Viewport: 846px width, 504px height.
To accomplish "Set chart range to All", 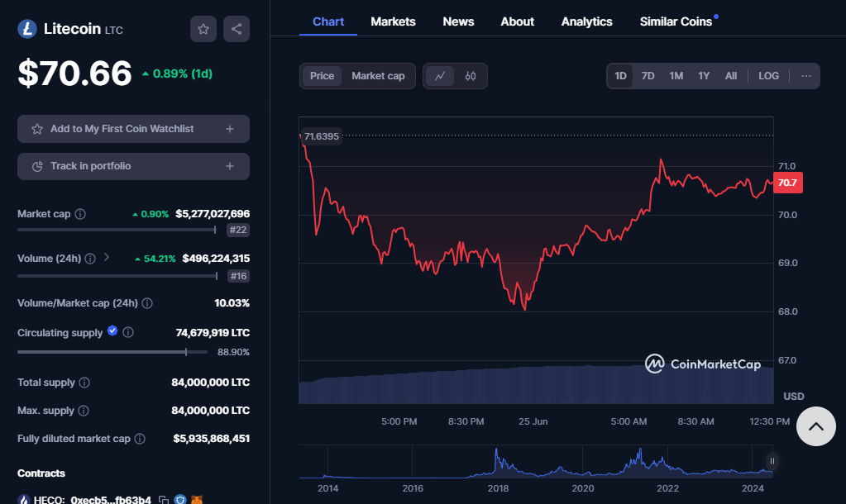I will tap(731, 76).
